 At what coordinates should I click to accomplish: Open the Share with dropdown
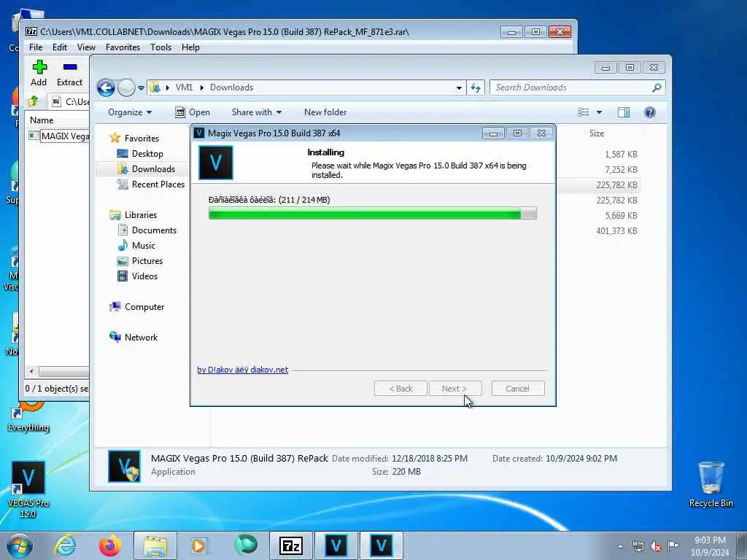click(x=256, y=112)
